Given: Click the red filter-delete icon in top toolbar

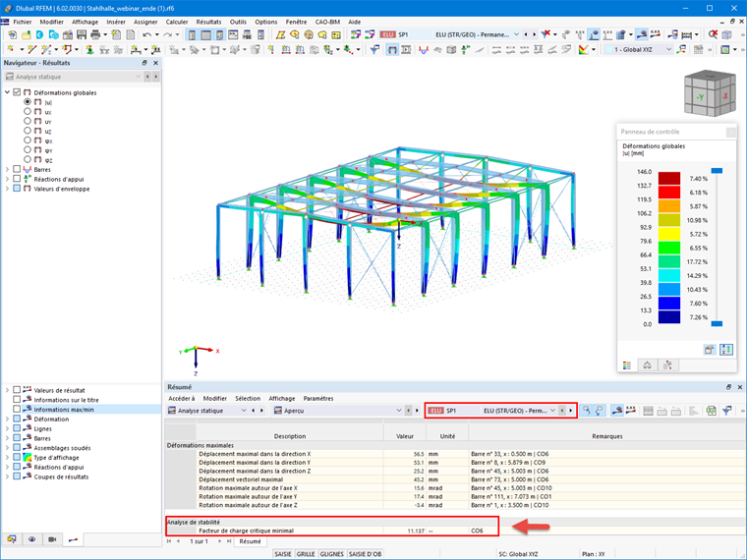Looking at the screenshot, I should coord(546,34).
